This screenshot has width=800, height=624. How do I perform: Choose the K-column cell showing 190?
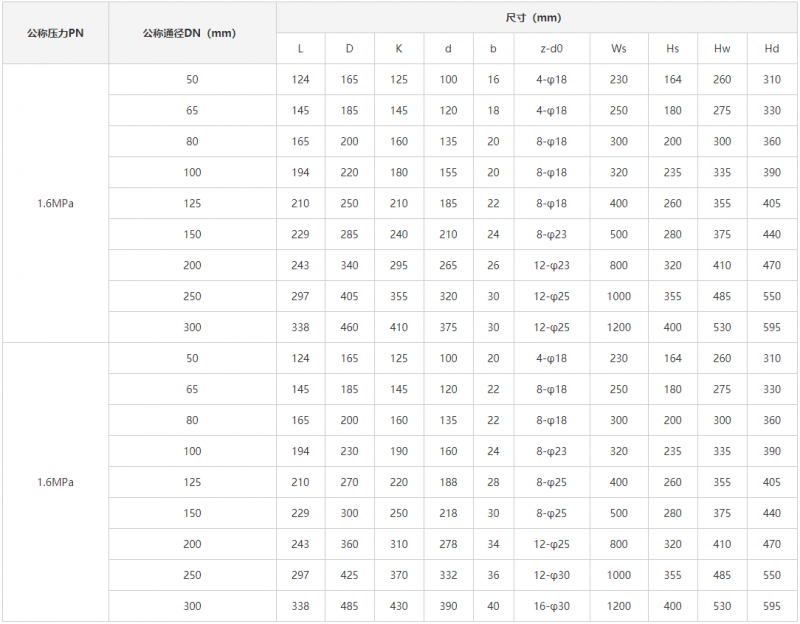click(x=399, y=451)
